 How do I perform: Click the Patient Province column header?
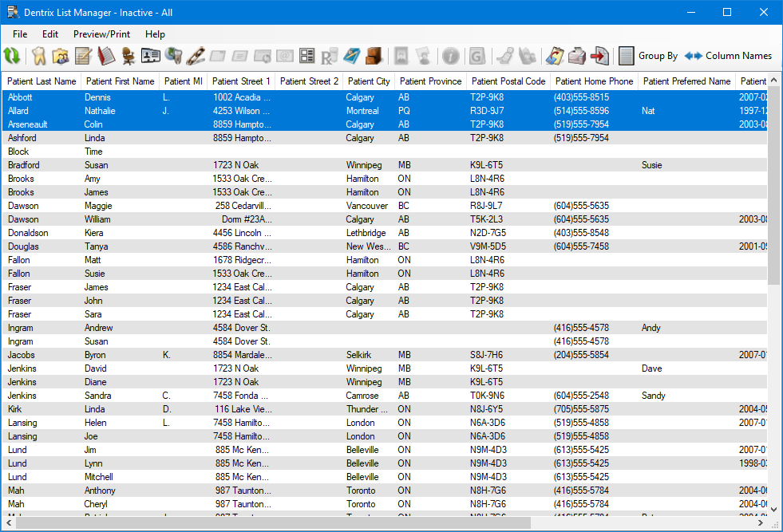pyautogui.click(x=431, y=81)
